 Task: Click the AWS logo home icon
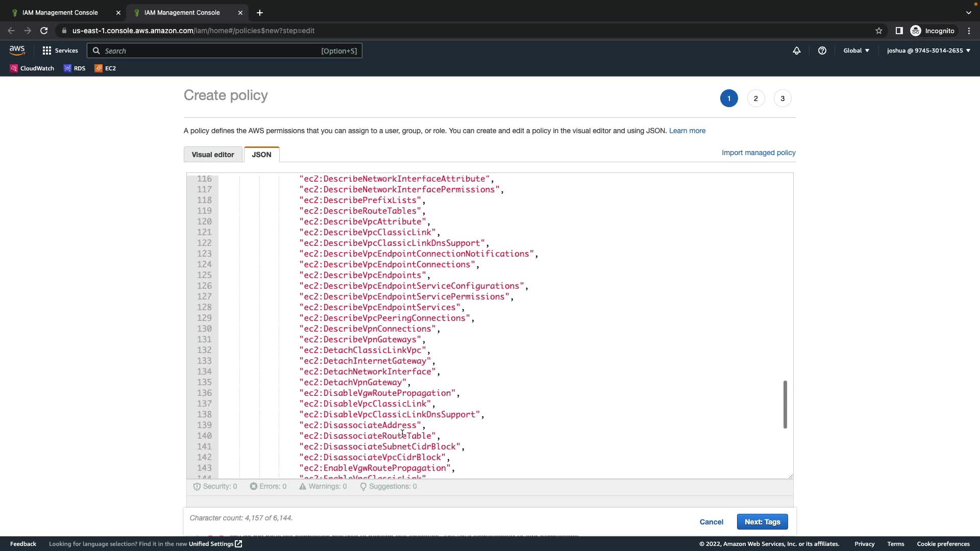pos(17,50)
